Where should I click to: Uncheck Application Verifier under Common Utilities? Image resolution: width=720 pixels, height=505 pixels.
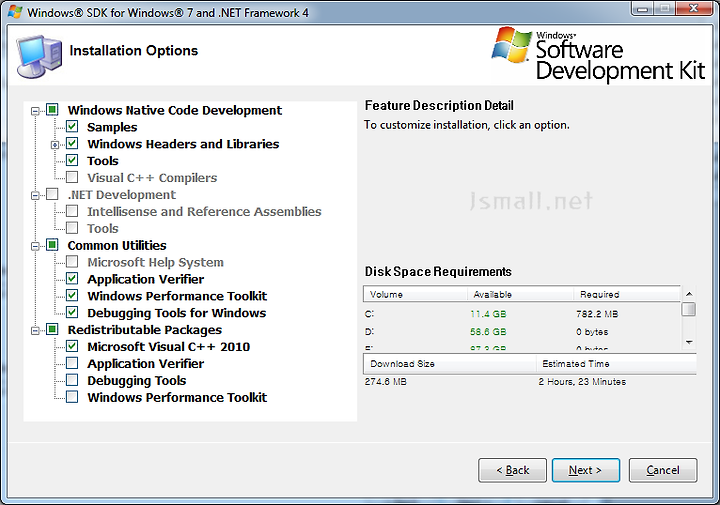click(x=72, y=279)
